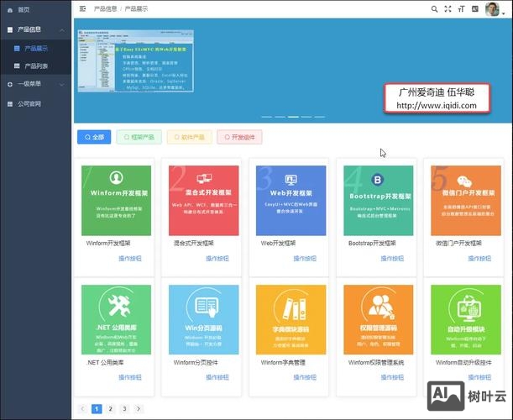Screen dimensions: 513x420
Task: Open the 字典模块源码 yellow image
Action: pos(291,319)
